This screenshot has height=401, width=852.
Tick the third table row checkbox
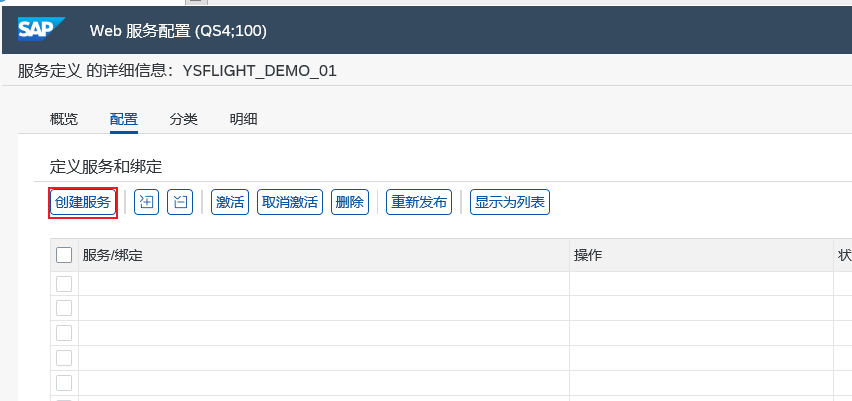tap(64, 333)
